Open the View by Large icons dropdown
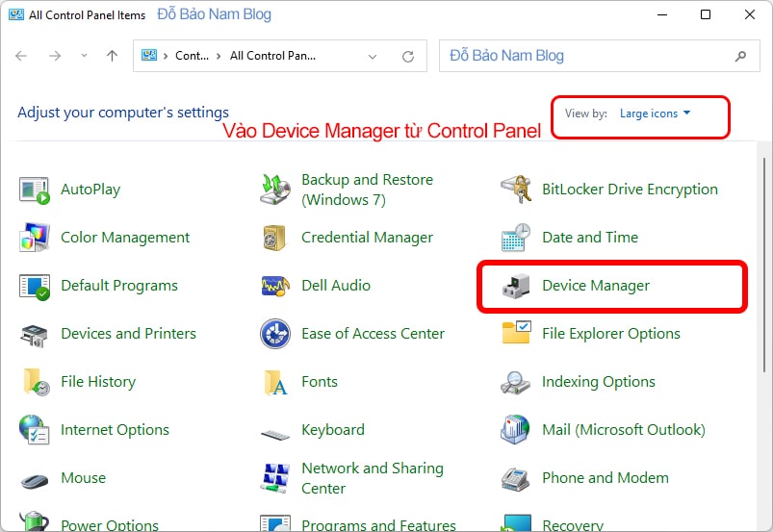The image size is (773, 532). click(655, 114)
